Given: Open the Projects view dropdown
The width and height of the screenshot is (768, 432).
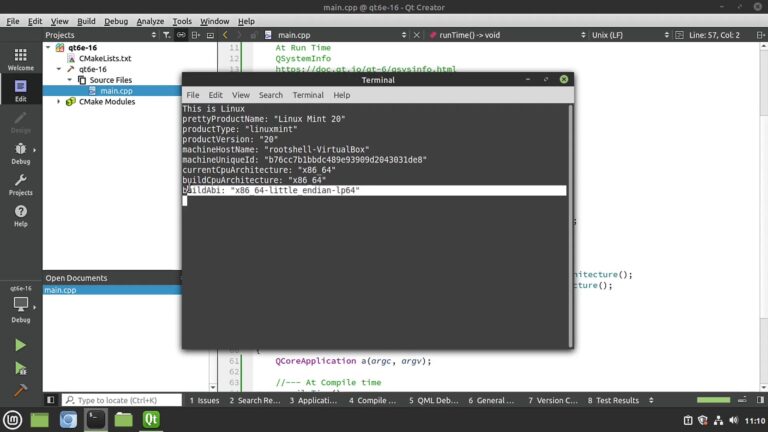Looking at the screenshot, I should (101, 35).
